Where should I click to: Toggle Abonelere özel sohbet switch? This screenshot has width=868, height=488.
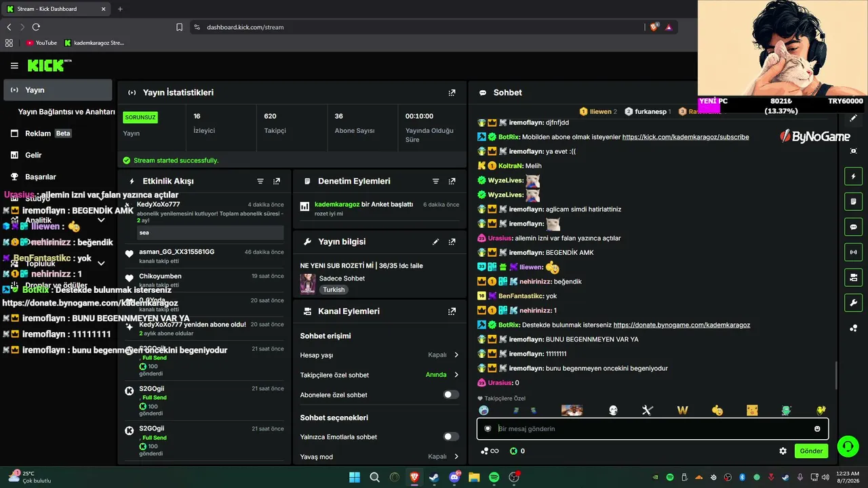point(451,394)
